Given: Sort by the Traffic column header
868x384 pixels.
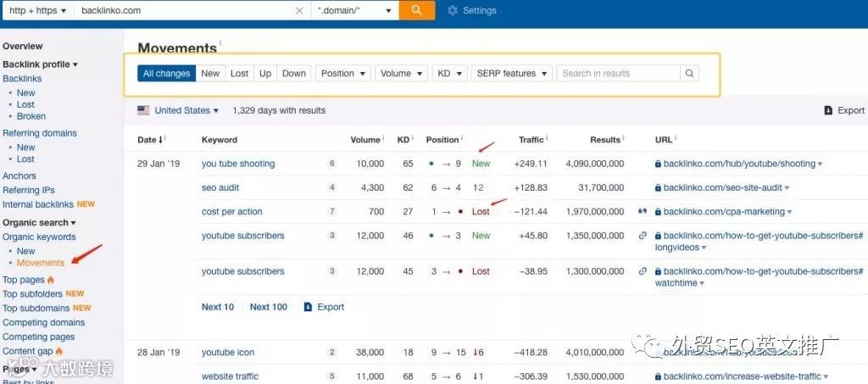Looking at the screenshot, I should pyautogui.click(x=531, y=139).
